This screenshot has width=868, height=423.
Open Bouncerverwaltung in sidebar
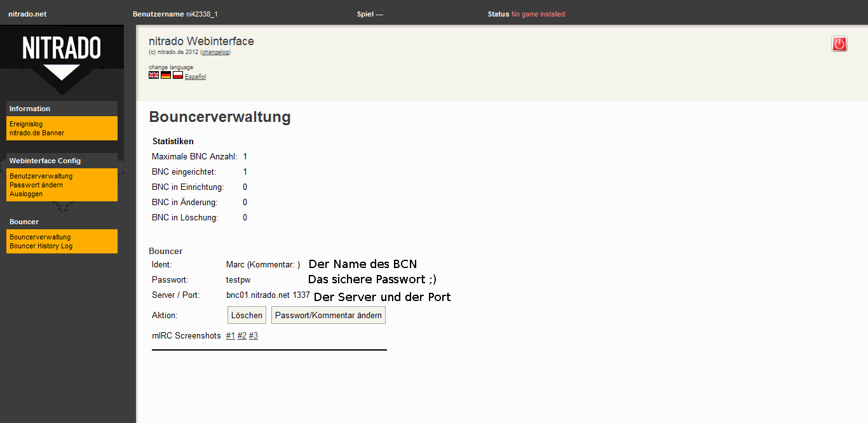pyautogui.click(x=40, y=238)
